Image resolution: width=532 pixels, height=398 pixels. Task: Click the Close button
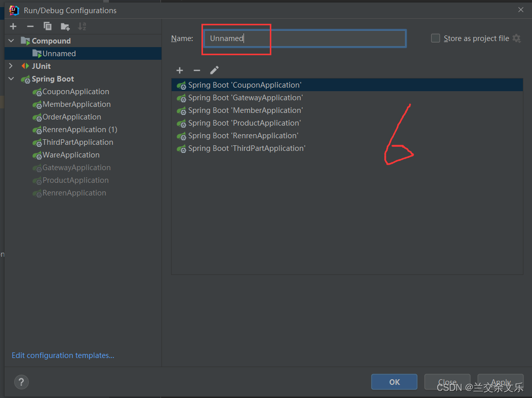(x=447, y=382)
